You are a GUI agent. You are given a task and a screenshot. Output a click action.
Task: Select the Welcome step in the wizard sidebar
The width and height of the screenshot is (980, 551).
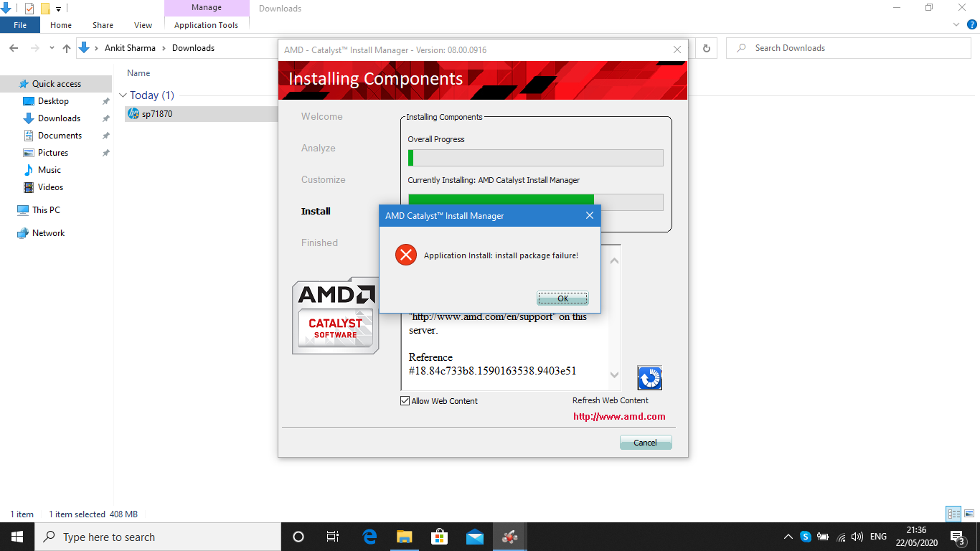click(x=322, y=116)
